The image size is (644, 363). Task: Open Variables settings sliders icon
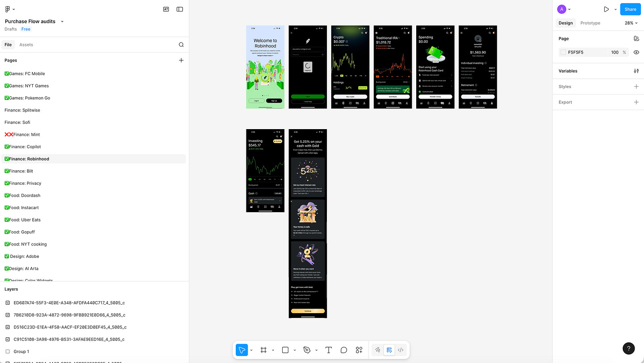click(636, 71)
